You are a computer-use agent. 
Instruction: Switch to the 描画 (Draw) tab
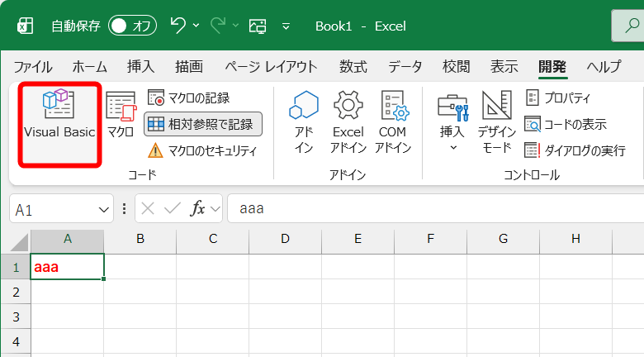tap(189, 67)
